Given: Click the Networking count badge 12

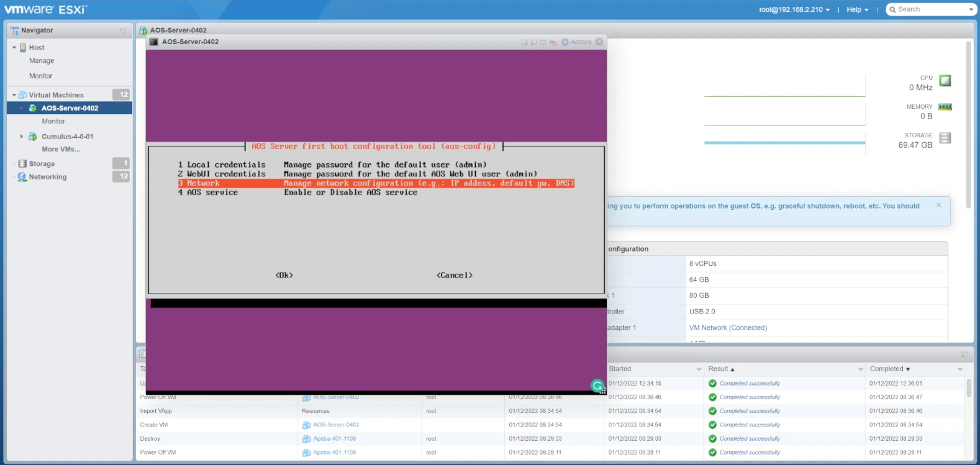Looking at the screenshot, I should 121,176.
